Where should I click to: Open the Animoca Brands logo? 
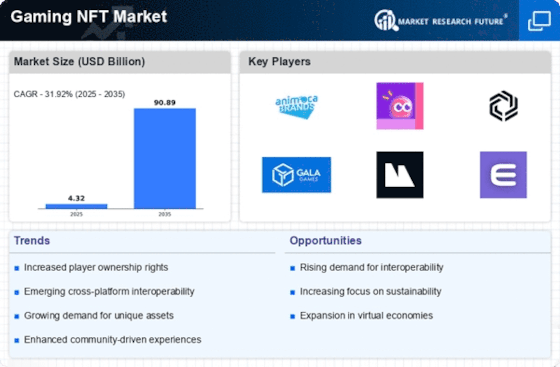pos(296,106)
